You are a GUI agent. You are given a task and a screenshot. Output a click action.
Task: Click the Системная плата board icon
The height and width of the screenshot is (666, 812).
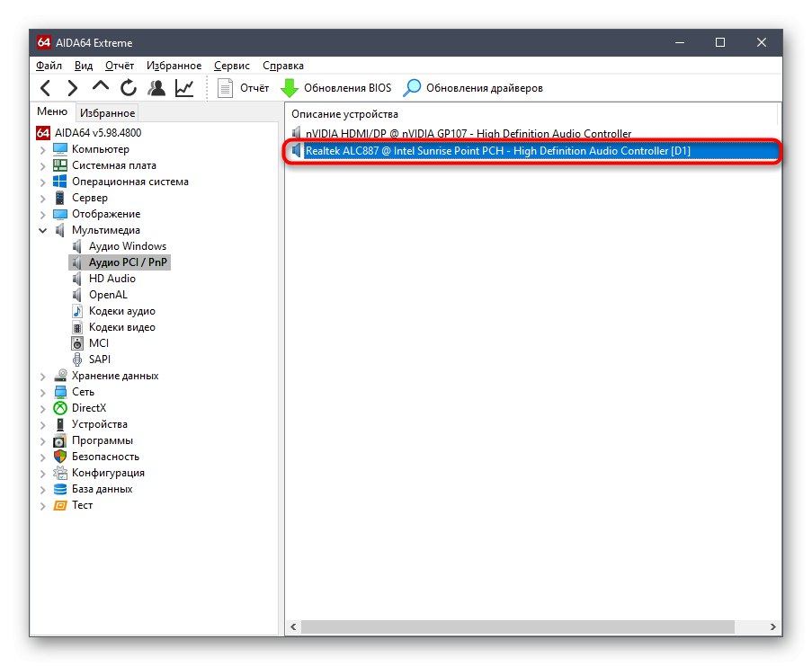60,165
